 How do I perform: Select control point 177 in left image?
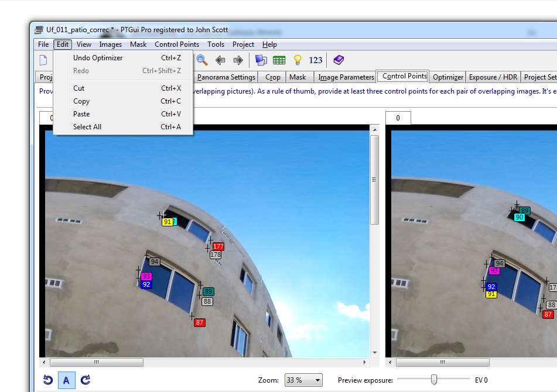pos(218,246)
